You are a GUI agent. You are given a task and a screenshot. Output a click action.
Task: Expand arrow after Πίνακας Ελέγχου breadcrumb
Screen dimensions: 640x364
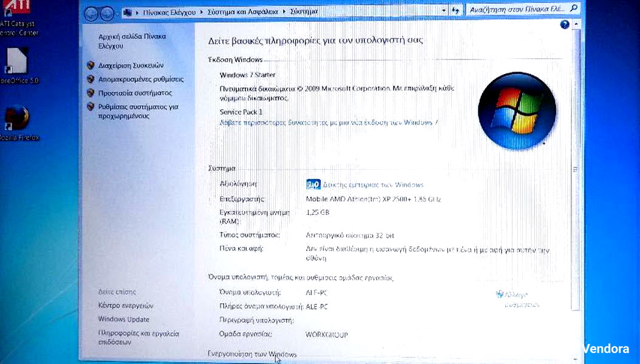[x=203, y=12]
